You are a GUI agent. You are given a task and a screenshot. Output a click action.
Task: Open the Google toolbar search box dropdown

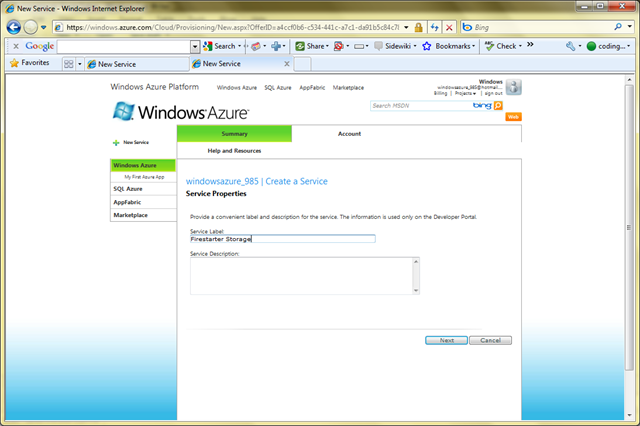[195, 46]
